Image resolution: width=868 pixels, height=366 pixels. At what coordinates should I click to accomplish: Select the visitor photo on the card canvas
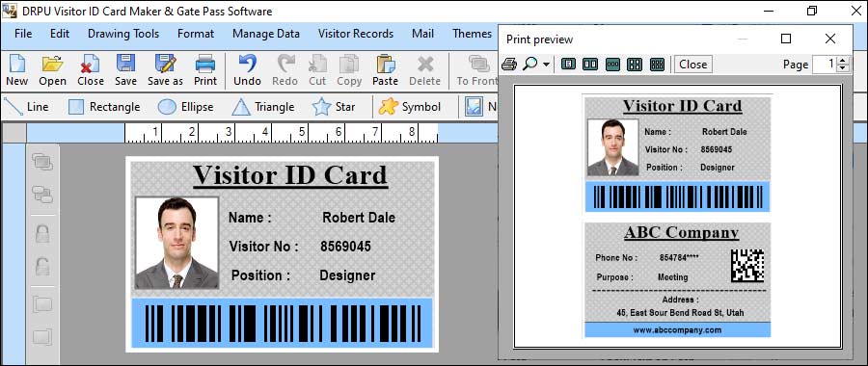176,243
